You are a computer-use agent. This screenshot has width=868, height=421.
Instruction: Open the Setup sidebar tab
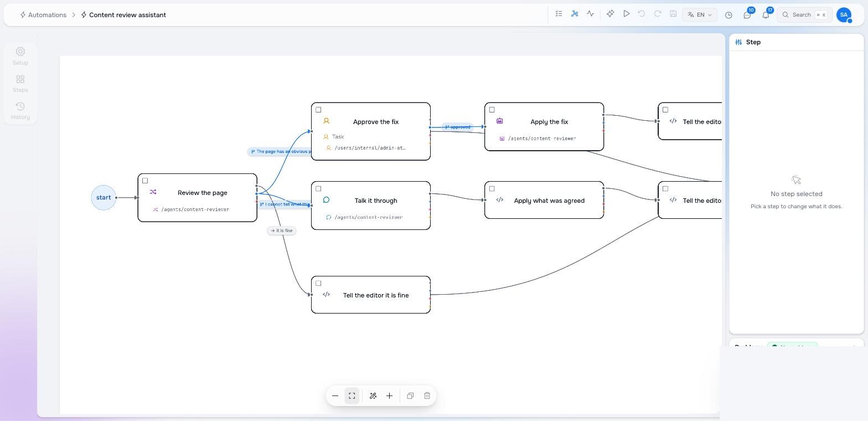[20, 56]
